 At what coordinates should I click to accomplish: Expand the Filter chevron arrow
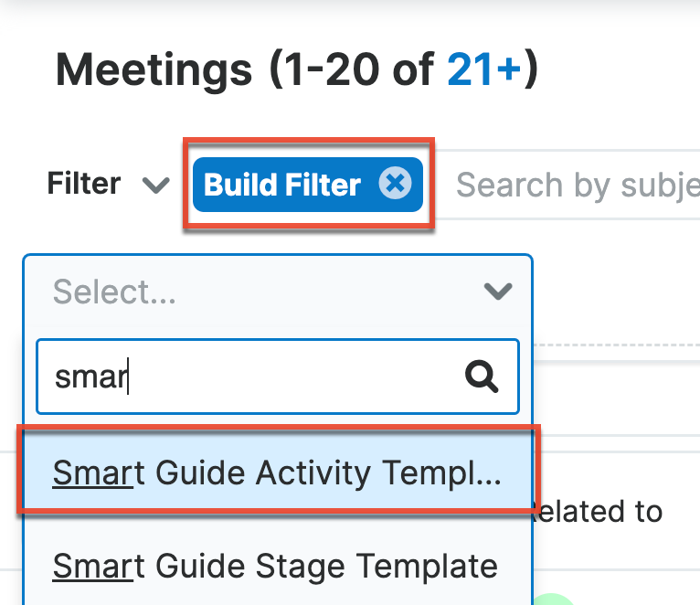tap(156, 186)
